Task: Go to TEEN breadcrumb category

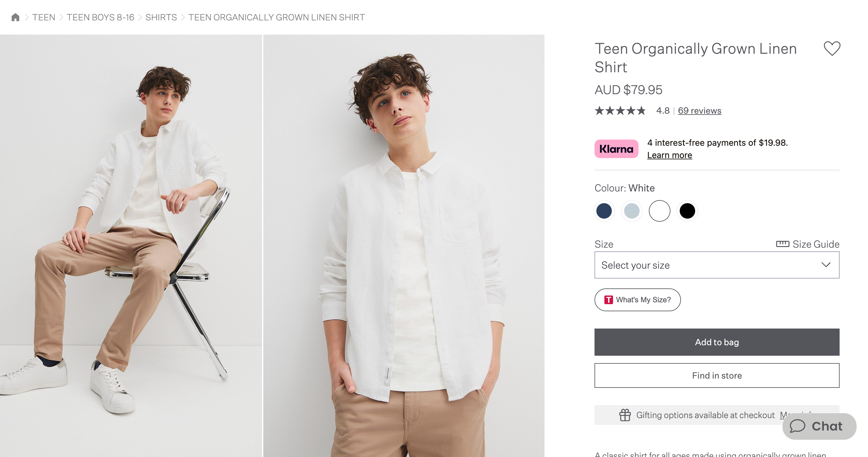Action: click(44, 17)
